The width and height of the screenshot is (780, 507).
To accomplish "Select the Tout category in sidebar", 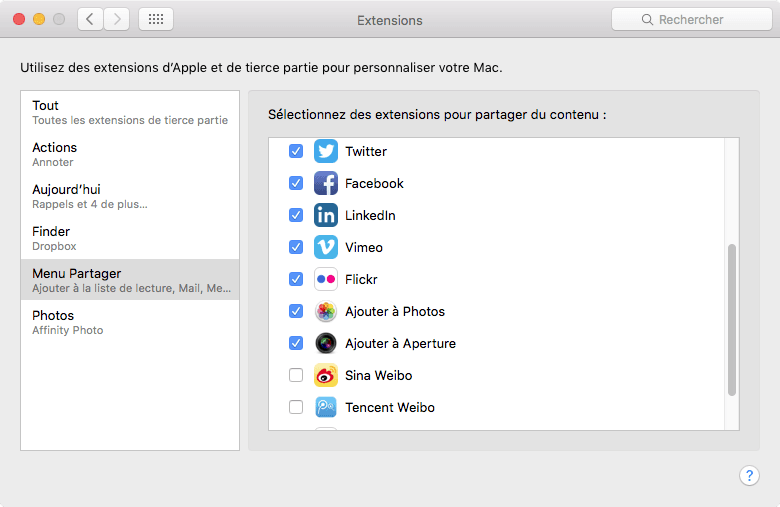I will point(130,112).
